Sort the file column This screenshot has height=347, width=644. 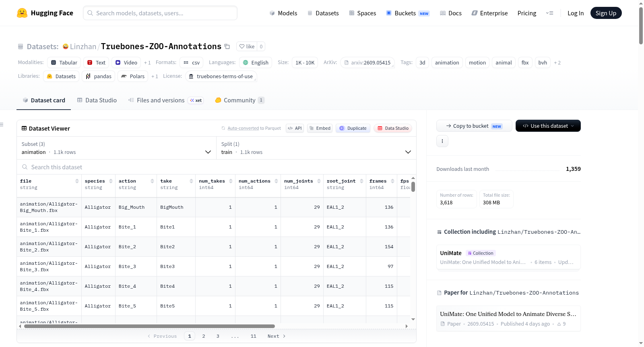pos(77,181)
